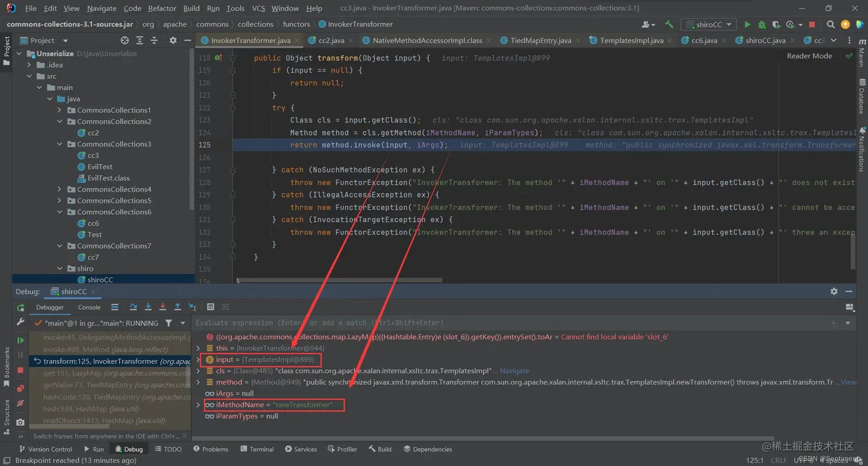View breakpoints double red circle icon

[21, 388]
